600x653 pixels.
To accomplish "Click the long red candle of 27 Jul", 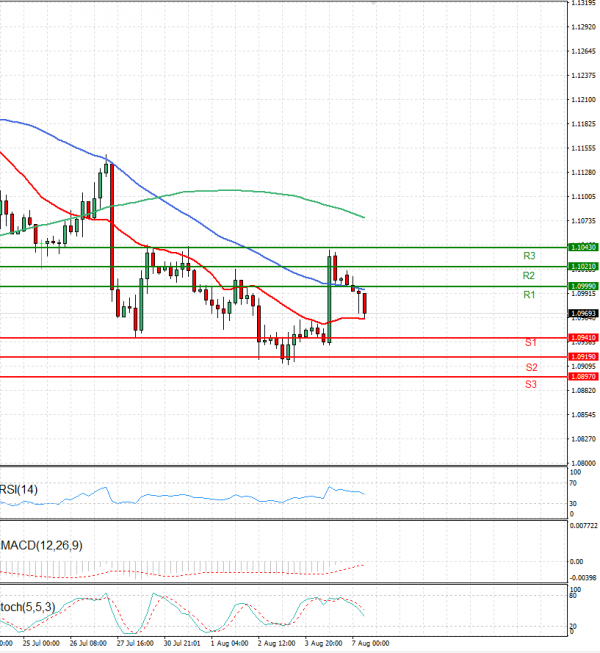I will pyautogui.click(x=112, y=227).
